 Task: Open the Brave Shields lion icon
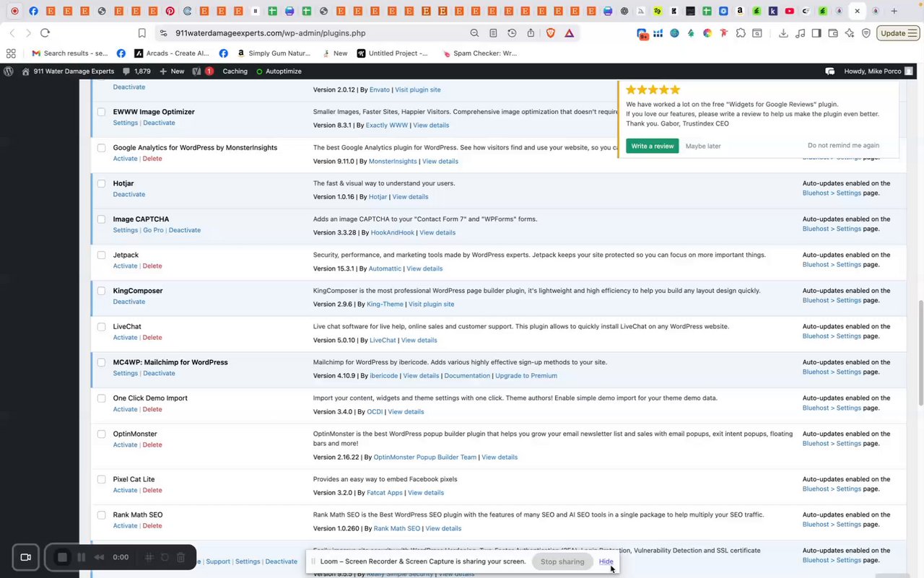click(x=551, y=33)
